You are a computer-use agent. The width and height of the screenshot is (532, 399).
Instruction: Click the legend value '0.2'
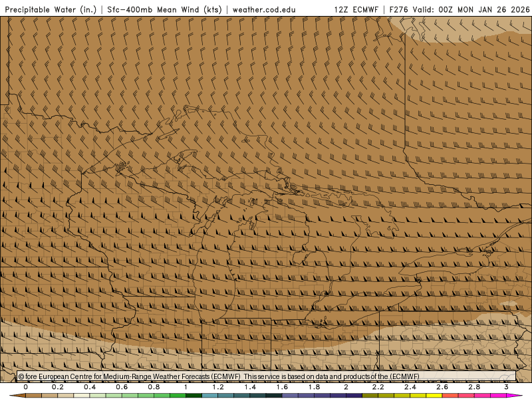tap(58, 387)
